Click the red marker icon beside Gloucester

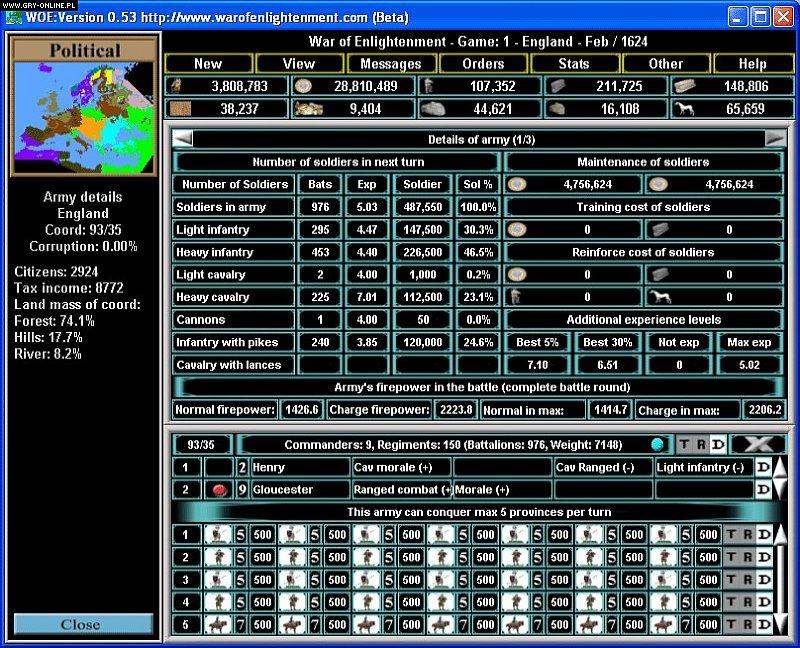pyautogui.click(x=218, y=490)
